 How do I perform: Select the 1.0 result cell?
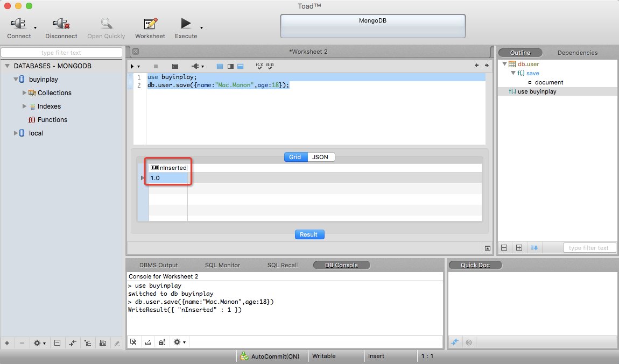coord(168,178)
